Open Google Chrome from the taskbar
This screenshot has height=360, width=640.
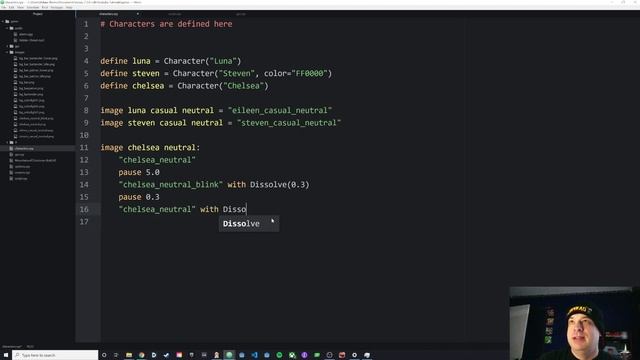coord(141,355)
